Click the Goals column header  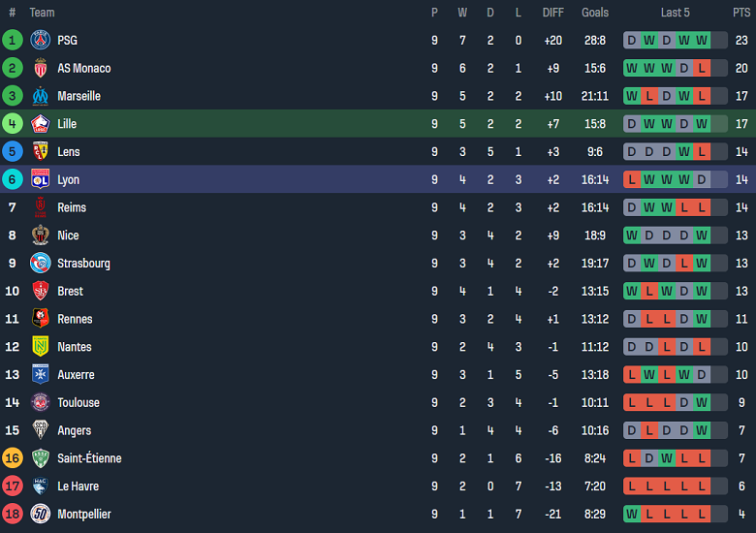coord(595,13)
